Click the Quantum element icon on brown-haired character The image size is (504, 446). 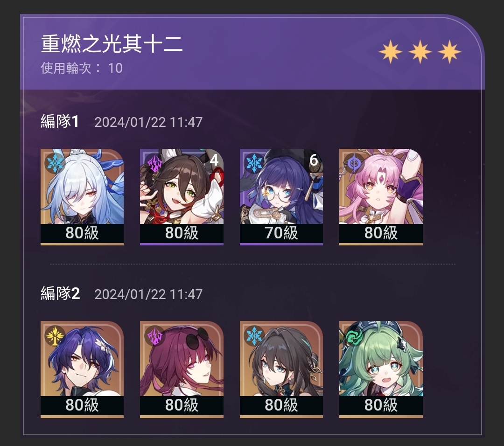(x=154, y=163)
